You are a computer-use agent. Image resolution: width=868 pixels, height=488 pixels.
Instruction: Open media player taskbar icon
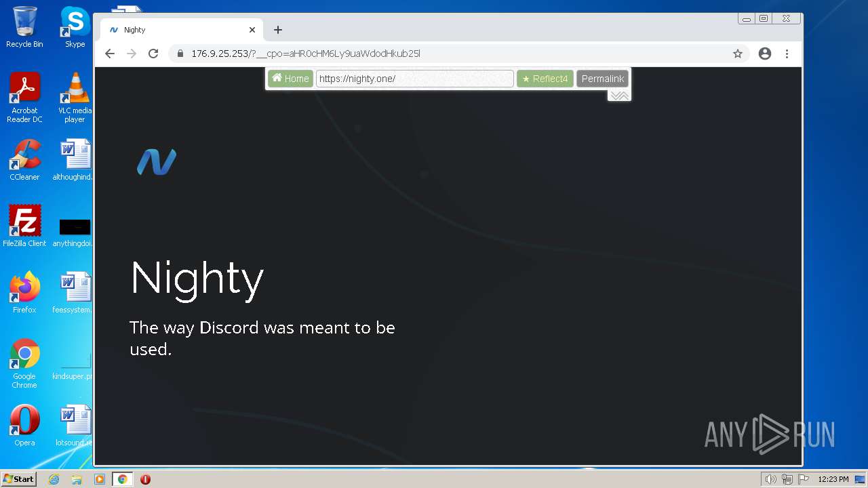click(x=99, y=479)
